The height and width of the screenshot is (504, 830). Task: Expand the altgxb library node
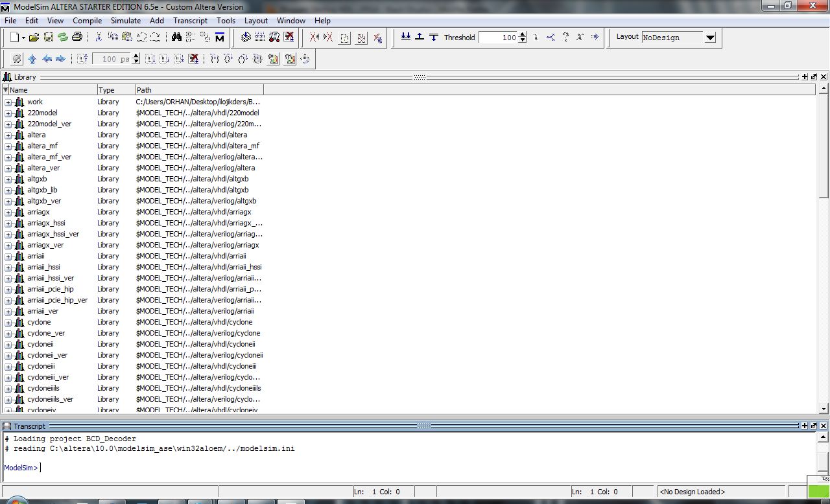click(x=8, y=179)
